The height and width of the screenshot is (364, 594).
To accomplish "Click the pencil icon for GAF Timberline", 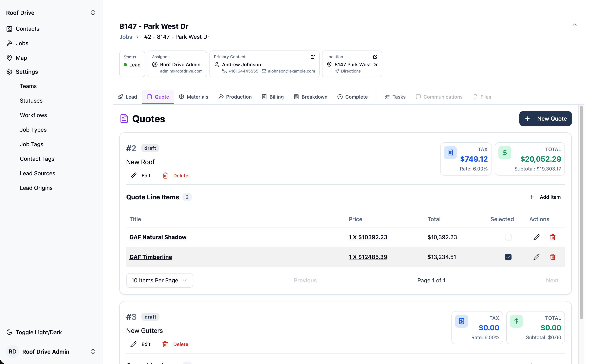I will (x=536, y=257).
